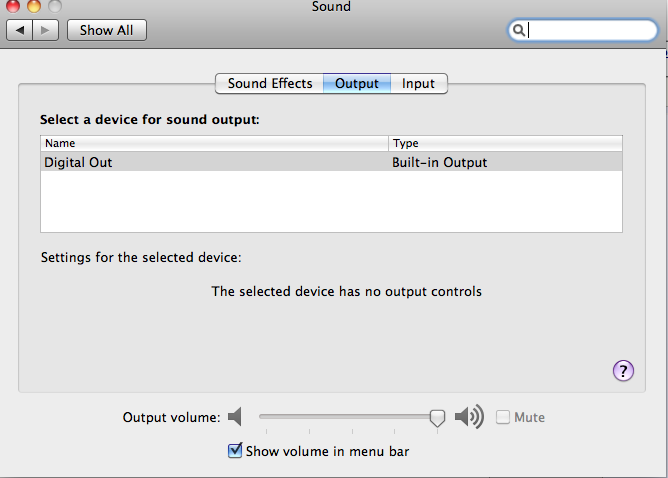Screen dimensions: 668x478
Task: Minimize the Sound window
Action: (x=33, y=6)
